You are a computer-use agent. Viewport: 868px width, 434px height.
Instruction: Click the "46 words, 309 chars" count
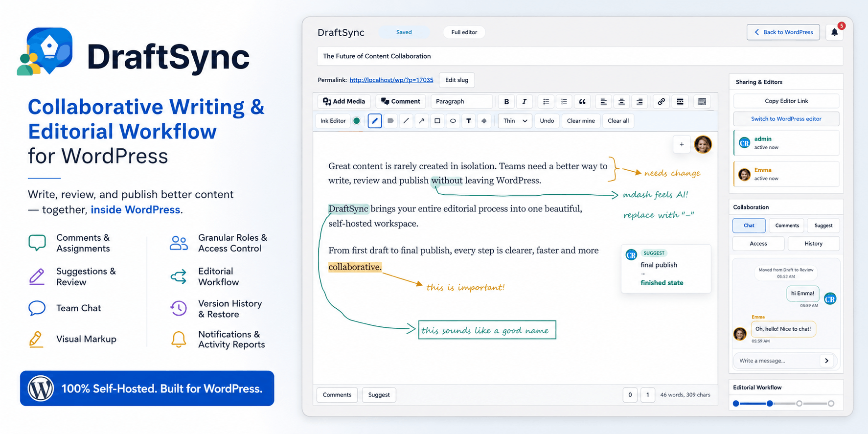(685, 395)
